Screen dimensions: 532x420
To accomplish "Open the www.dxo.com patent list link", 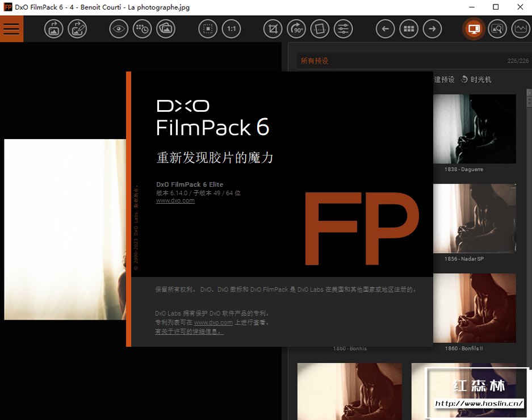I will point(213,322).
